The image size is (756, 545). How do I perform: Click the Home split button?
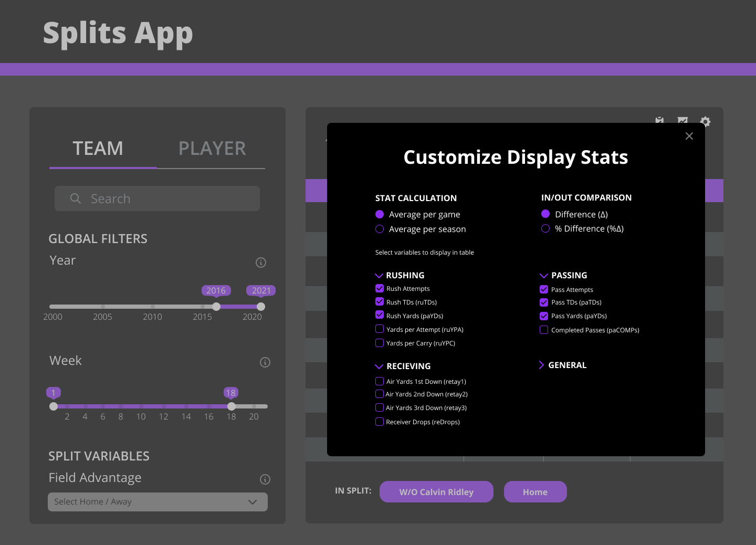pos(535,492)
